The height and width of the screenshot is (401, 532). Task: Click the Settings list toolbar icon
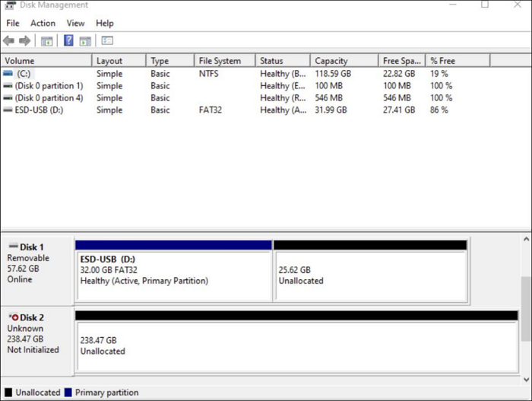[x=107, y=40]
